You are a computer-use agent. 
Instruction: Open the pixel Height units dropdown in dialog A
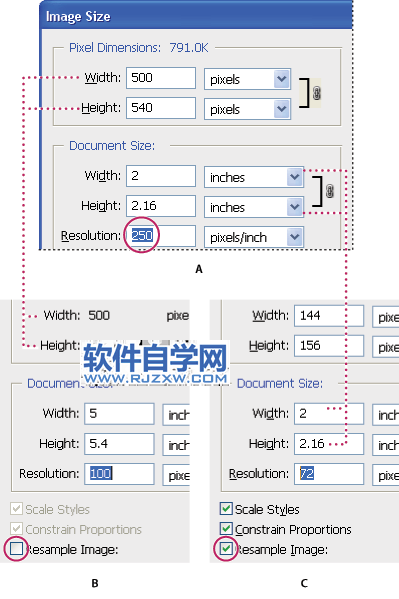(248, 109)
